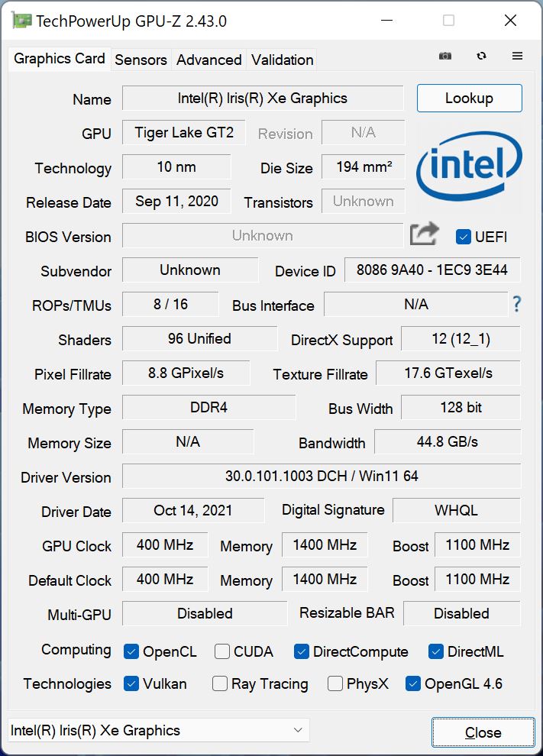This screenshot has height=756, width=543.
Task: Switch to the Sensors tab
Action: [x=141, y=60]
